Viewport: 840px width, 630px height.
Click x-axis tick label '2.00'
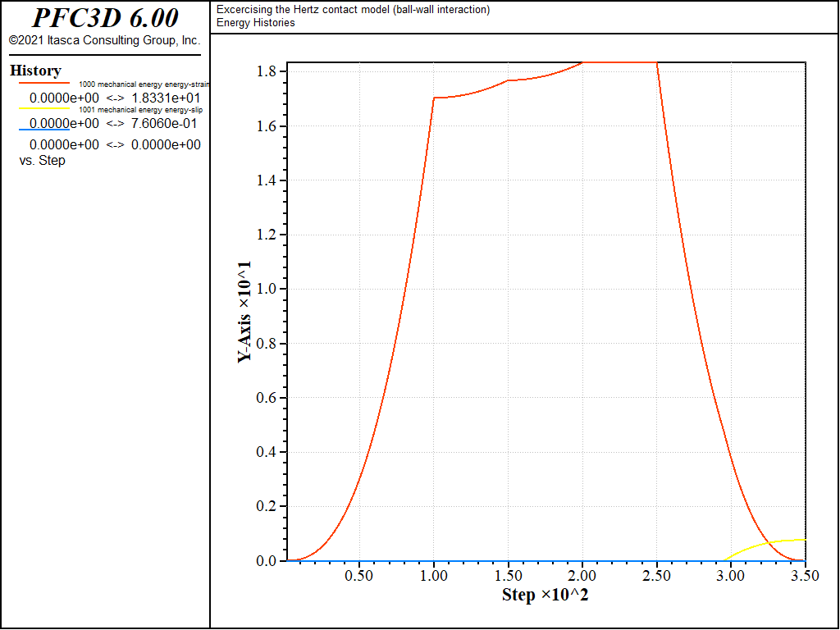582,576
